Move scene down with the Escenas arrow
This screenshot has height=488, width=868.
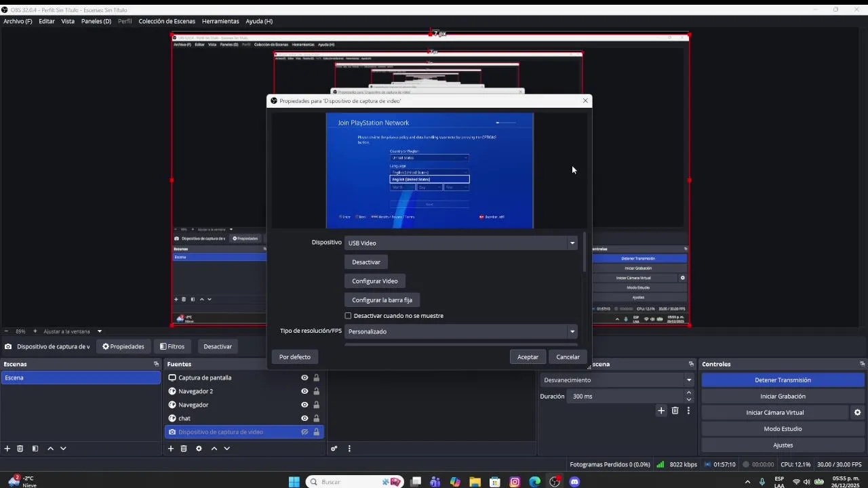click(x=63, y=449)
